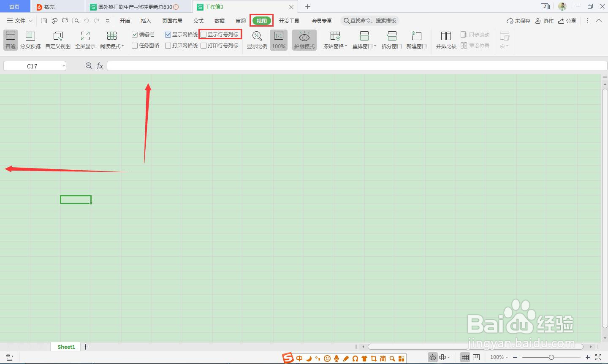Expand the 重排窗口 dropdown arrow
608x364 pixels.
(375, 46)
